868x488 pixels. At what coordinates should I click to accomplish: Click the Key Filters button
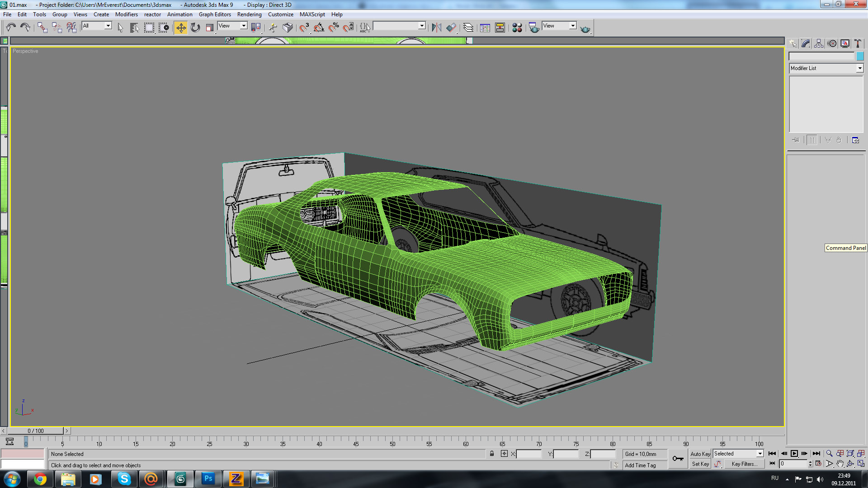tap(744, 464)
